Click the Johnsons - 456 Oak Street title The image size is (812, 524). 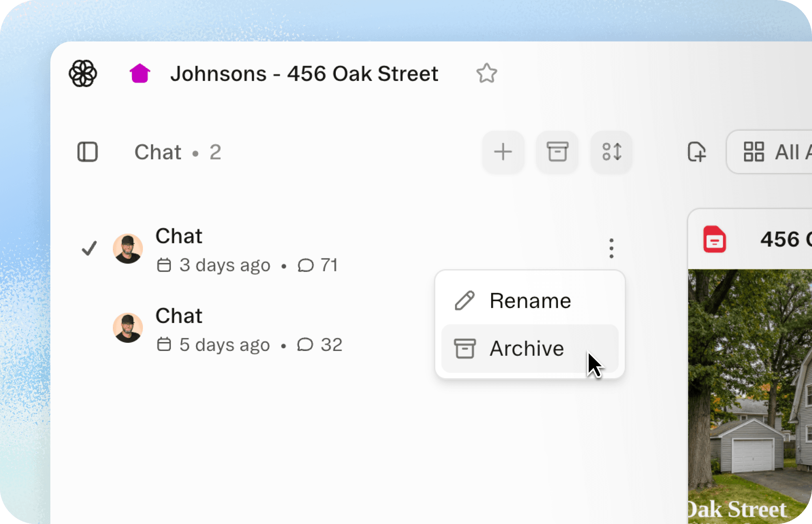(x=304, y=74)
